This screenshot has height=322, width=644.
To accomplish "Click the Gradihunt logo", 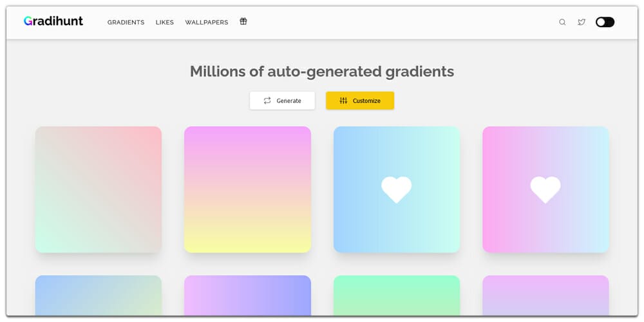I will 53,21.
